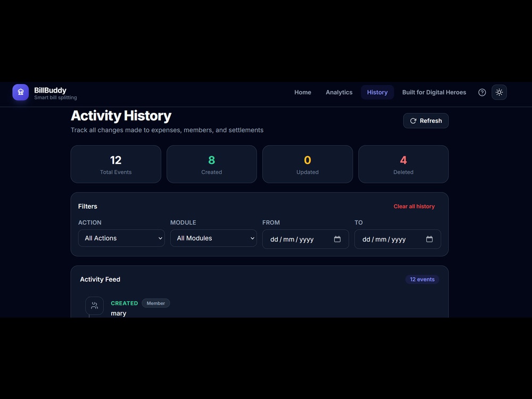Screen dimensions: 532x399
Task: Focus the From date input
Action: coord(305,239)
